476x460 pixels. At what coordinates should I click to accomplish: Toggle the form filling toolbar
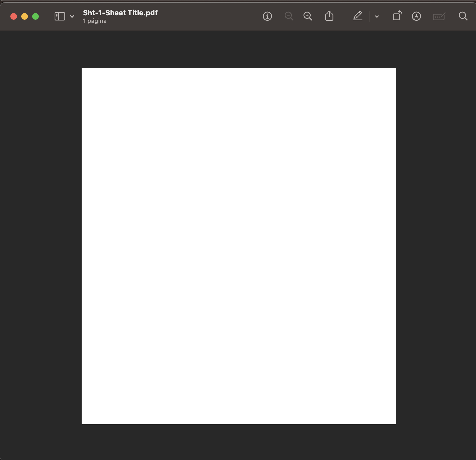(x=439, y=16)
